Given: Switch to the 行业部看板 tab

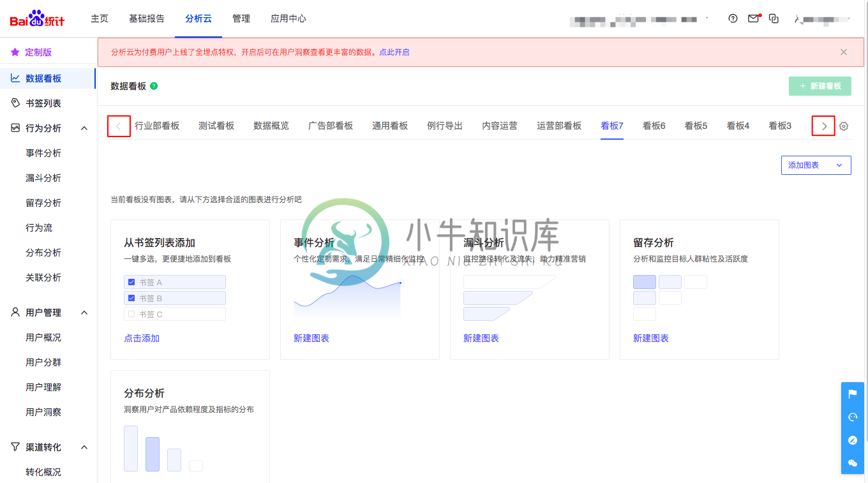Looking at the screenshot, I should click(x=157, y=126).
